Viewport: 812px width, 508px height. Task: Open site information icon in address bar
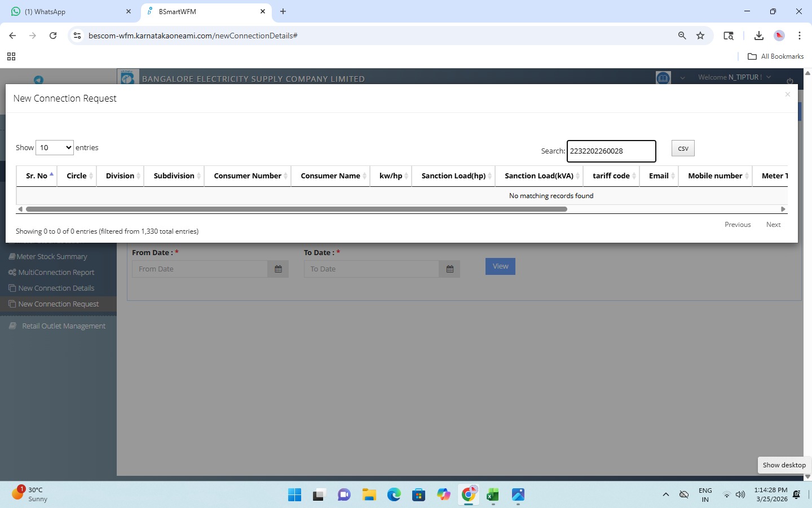coord(77,36)
